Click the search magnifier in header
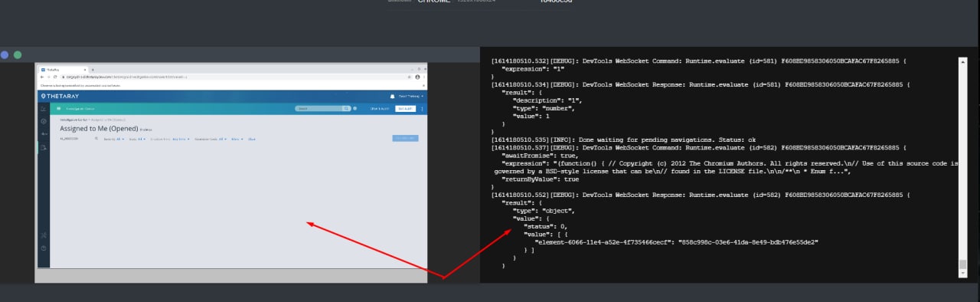The width and height of the screenshot is (980, 302). pyautogui.click(x=346, y=109)
